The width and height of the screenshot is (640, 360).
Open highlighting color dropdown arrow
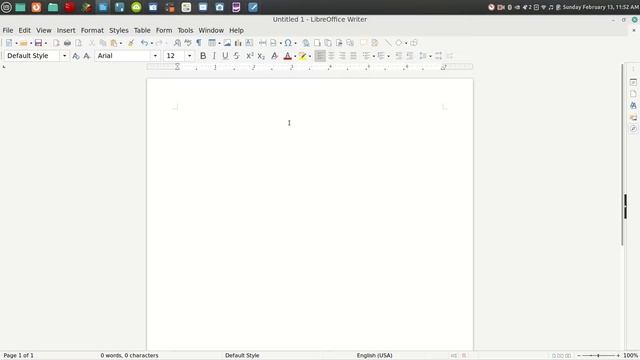(x=310, y=56)
